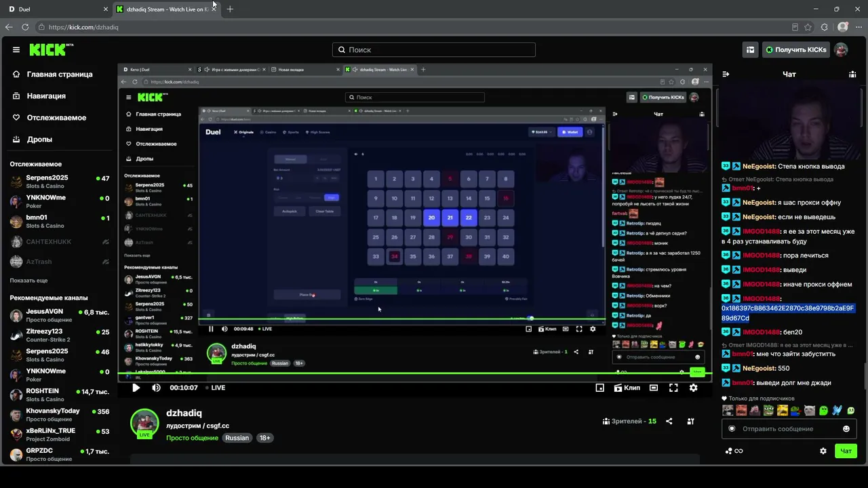The height and width of the screenshot is (488, 868).
Task: Open browser menu three dots
Action: pos(859,27)
